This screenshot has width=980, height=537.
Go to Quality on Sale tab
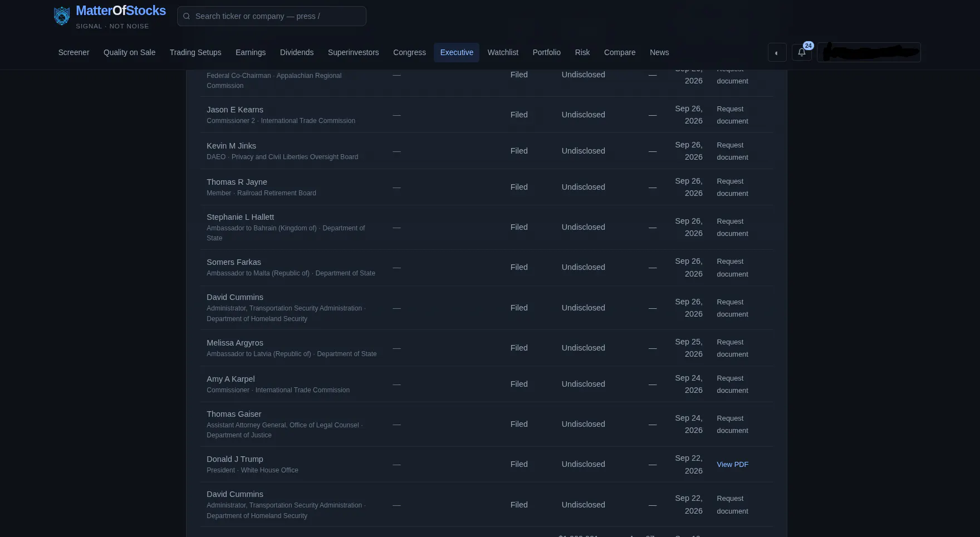coord(129,52)
